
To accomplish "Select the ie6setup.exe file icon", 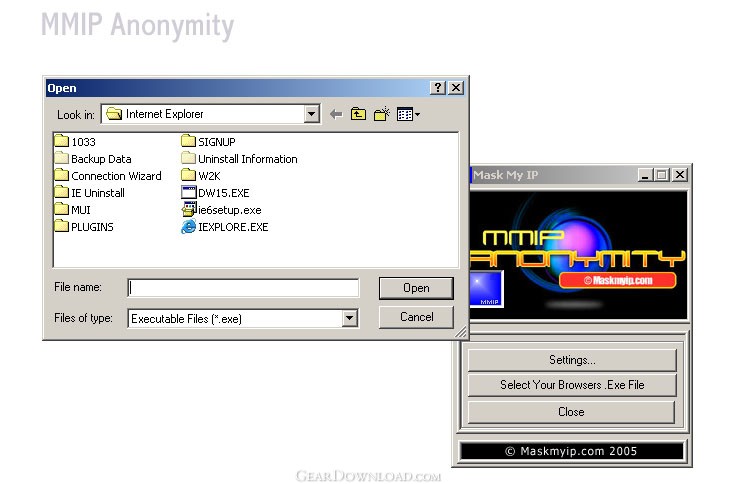I will click(189, 209).
